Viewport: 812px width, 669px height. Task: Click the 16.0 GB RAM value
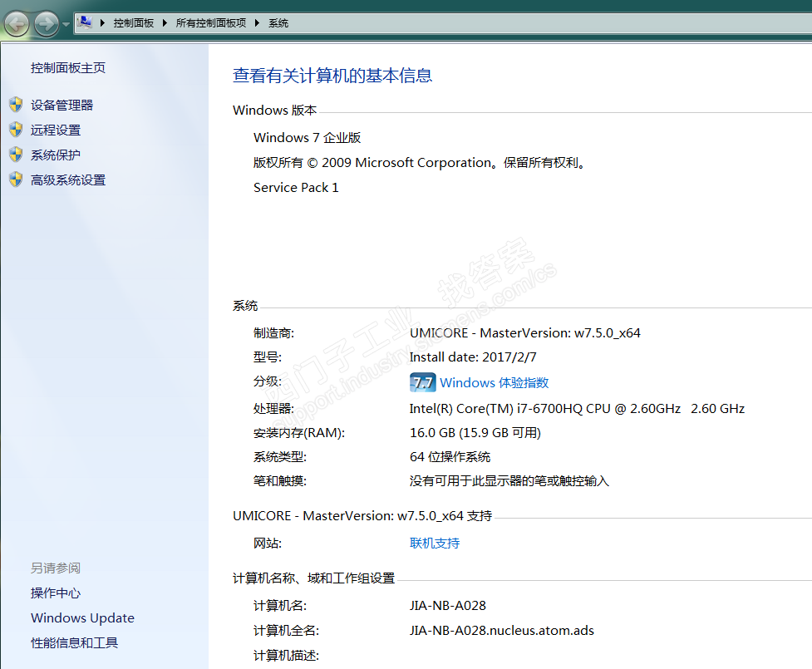click(x=475, y=433)
